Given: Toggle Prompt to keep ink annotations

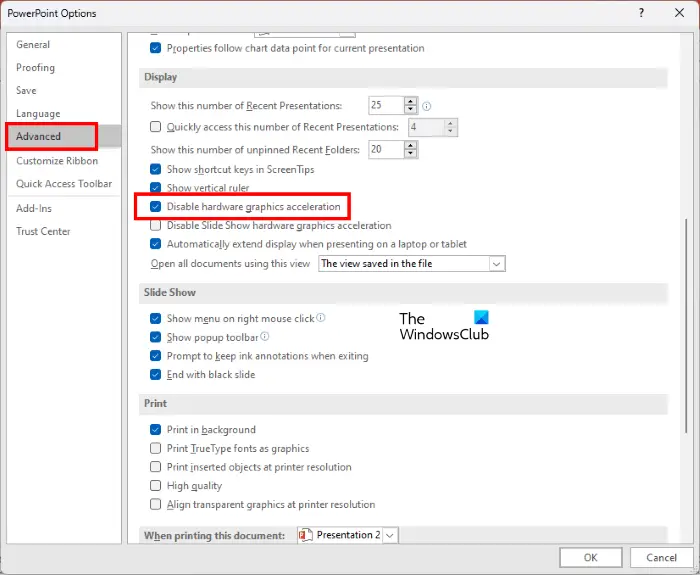Looking at the screenshot, I should click(x=155, y=356).
